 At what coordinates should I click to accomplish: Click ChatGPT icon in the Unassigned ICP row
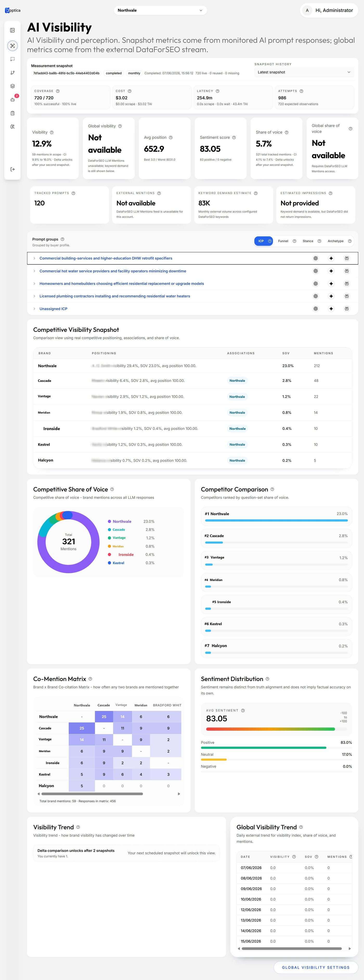pos(316,309)
